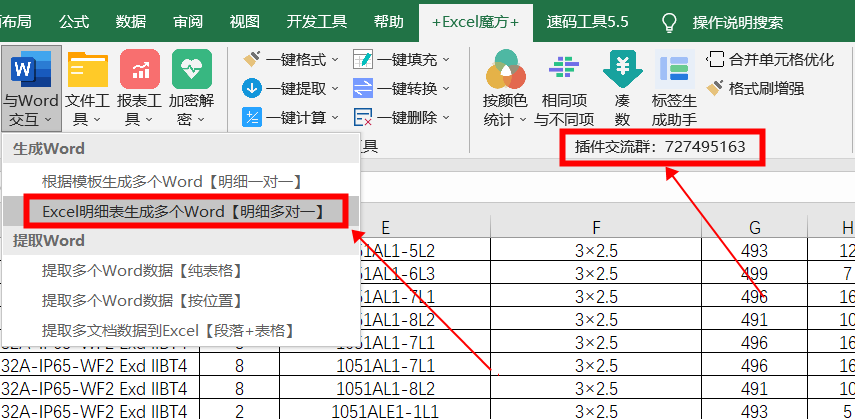Viewport: 855px width, 419px height.
Task: Switch to the 帮助 ribbon tab
Action: pyautogui.click(x=389, y=22)
